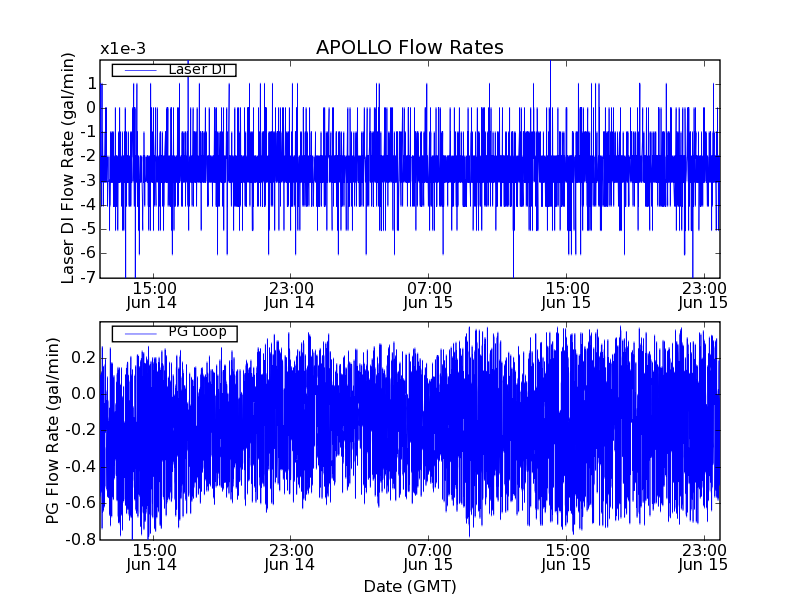Click the Date (GMT) axis label
Screen dimensions: 800x600
click(410, 587)
